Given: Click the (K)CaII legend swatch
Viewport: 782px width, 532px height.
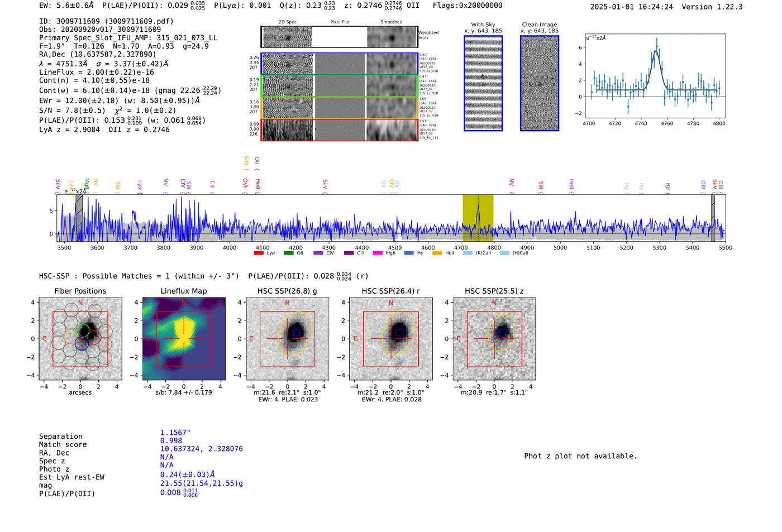Looking at the screenshot, I should (468, 253).
